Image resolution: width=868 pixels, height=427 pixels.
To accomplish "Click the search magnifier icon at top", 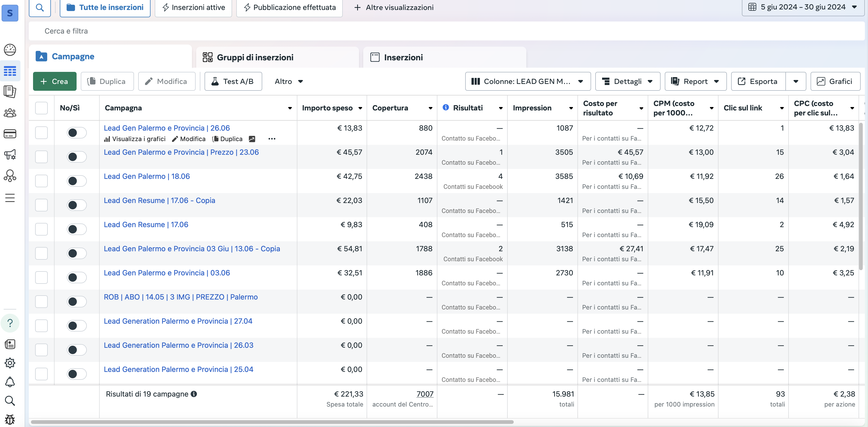I will click(x=40, y=7).
